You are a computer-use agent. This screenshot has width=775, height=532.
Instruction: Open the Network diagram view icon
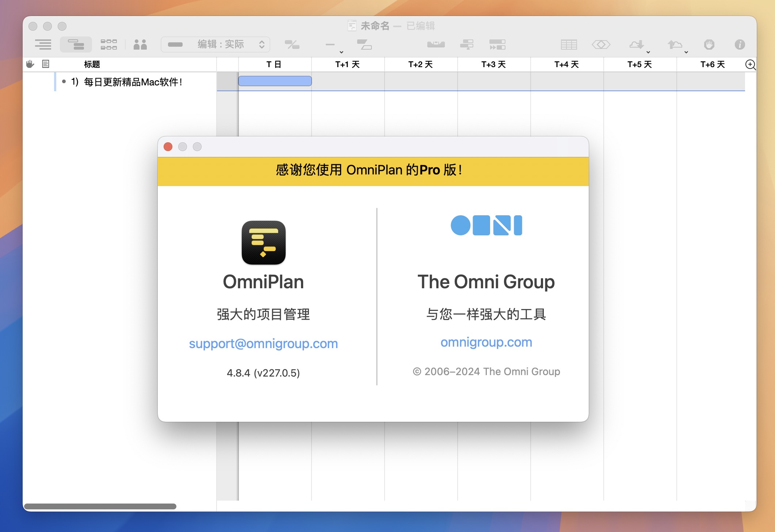coord(109,45)
